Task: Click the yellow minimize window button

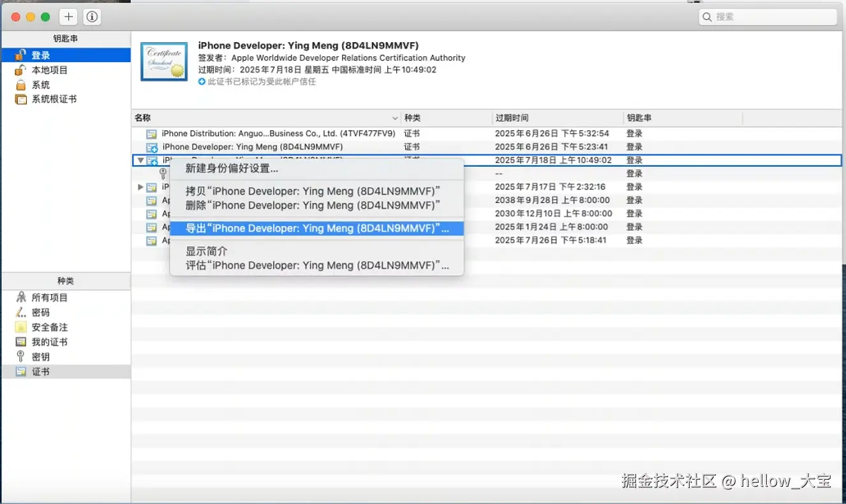Action: 30,17
